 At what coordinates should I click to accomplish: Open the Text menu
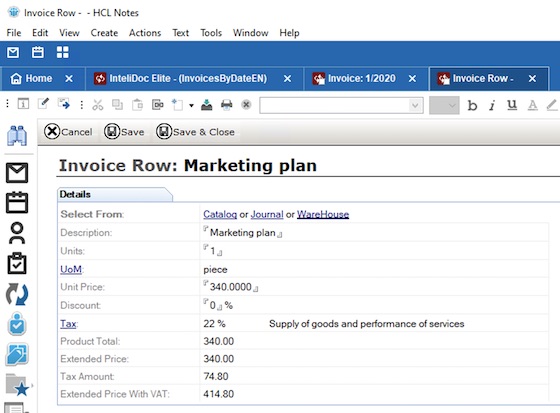click(x=180, y=33)
